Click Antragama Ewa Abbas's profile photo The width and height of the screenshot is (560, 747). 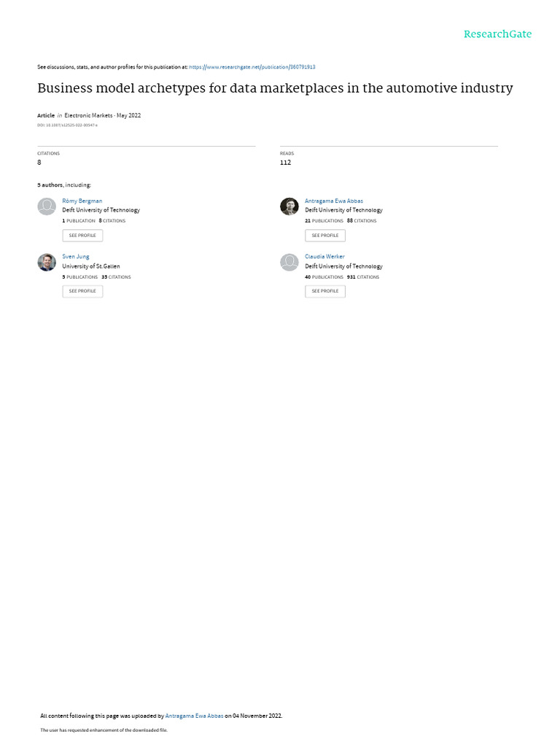coord(289,206)
